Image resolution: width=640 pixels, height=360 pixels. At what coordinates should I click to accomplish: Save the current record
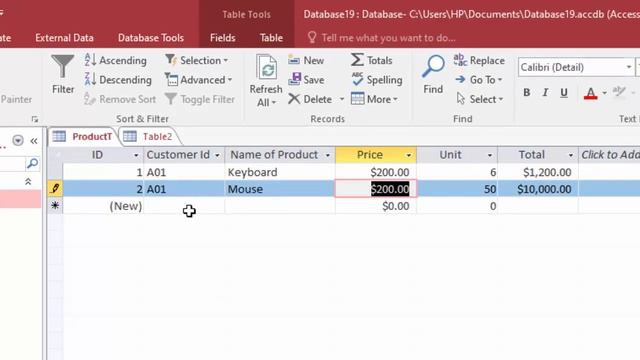tap(306, 80)
